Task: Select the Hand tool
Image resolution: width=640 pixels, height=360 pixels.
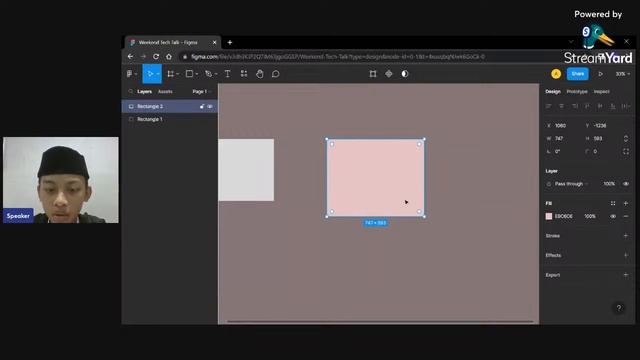Action: click(x=260, y=74)
